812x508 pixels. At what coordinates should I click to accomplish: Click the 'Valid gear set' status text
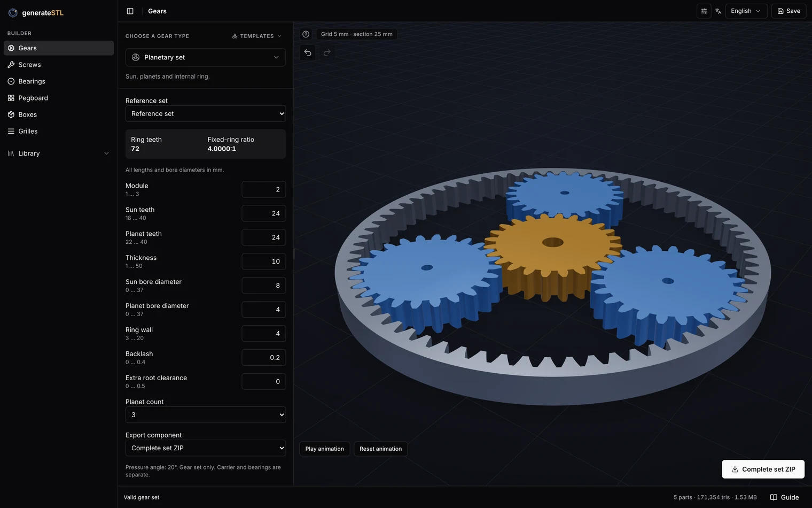(142, 497)
